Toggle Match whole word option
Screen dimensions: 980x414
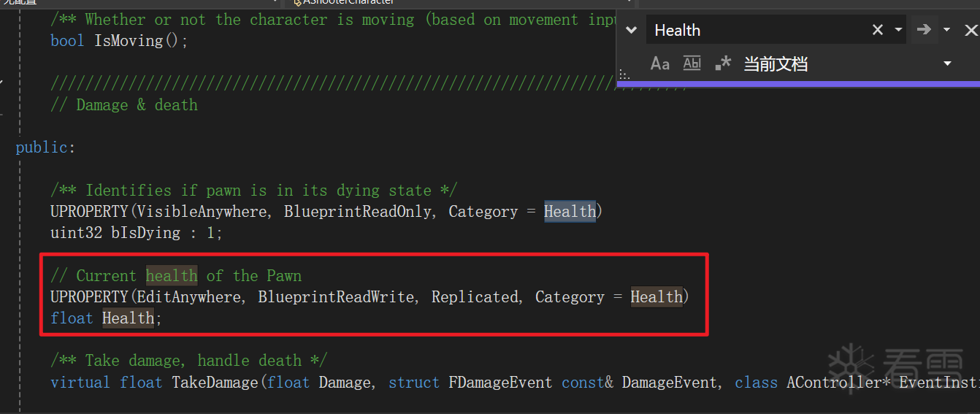pos(692,64)
